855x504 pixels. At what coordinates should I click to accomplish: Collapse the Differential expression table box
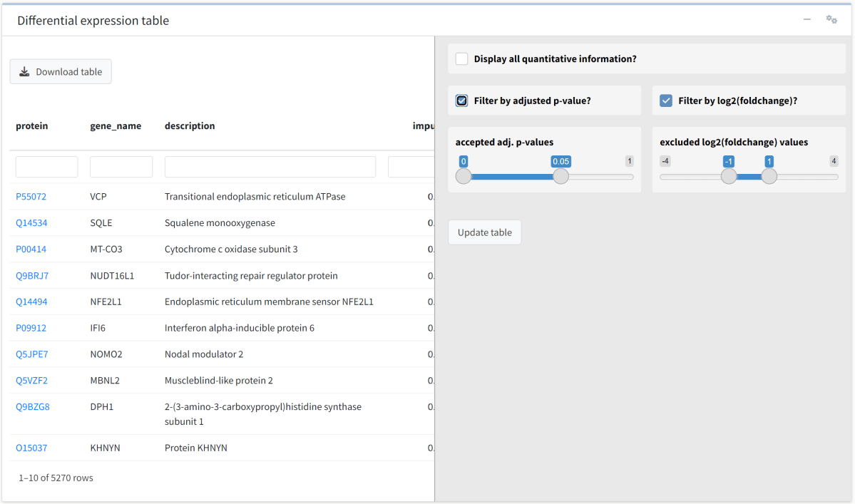tap(807, 20)
